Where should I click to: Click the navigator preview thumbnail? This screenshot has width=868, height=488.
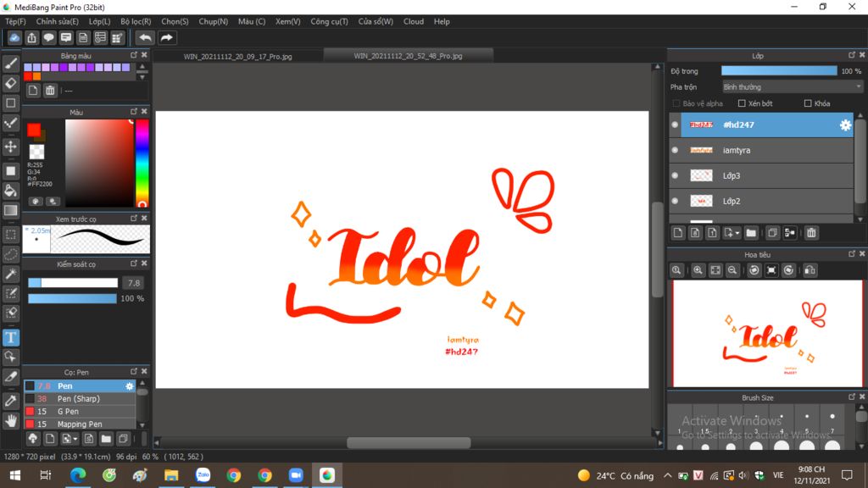tap(767, 334)
